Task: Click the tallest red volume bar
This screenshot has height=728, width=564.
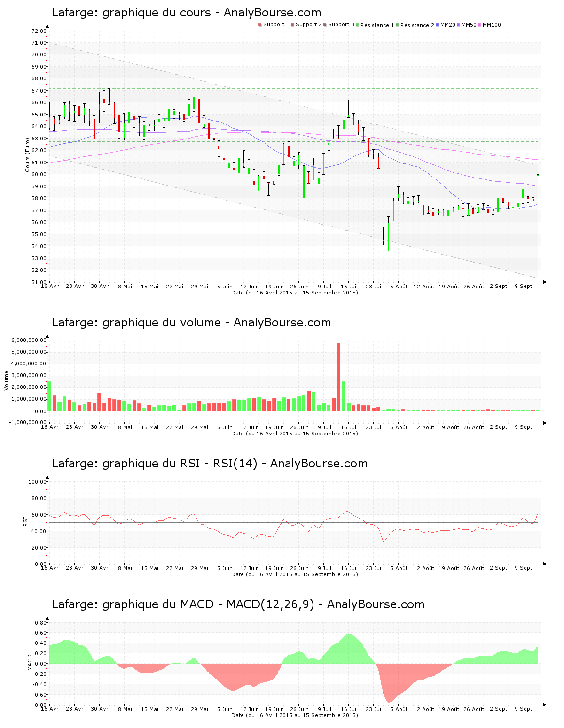Action: click(338, 377)
